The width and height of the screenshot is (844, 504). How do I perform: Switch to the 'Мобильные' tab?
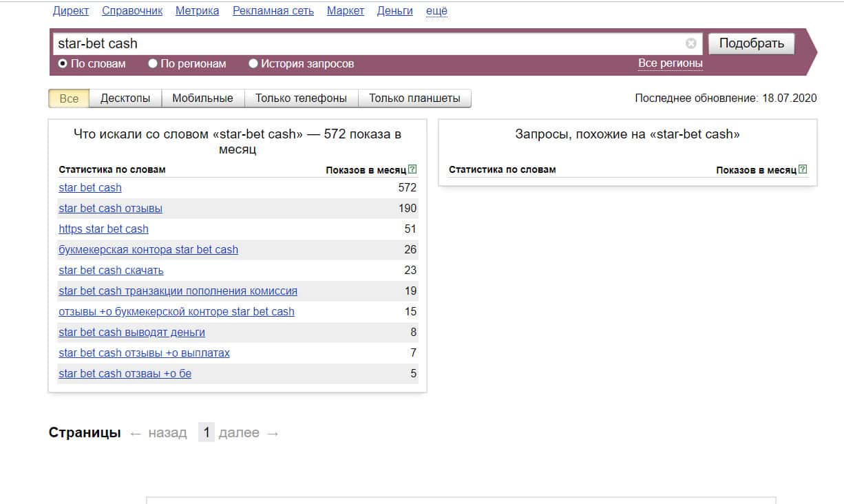tap(202, 98)
